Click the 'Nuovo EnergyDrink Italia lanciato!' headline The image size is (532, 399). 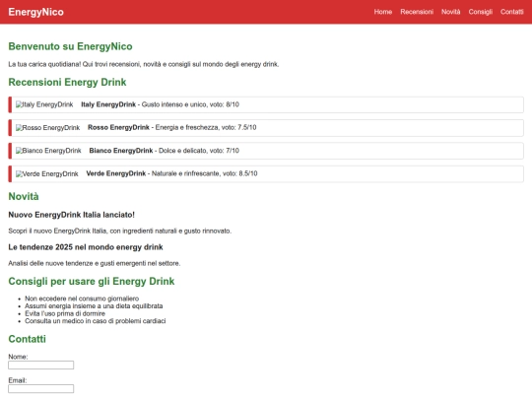coord(72,215)
